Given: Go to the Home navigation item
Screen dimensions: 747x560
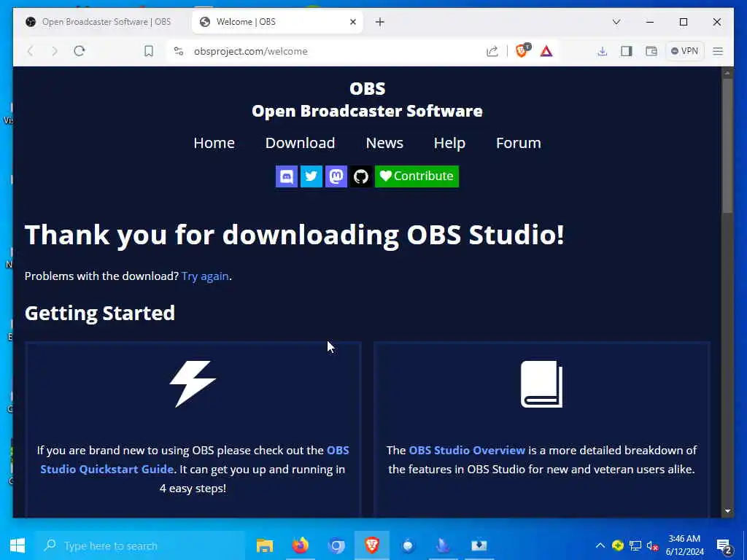Looking at the screenshot, I should point(214,143).
